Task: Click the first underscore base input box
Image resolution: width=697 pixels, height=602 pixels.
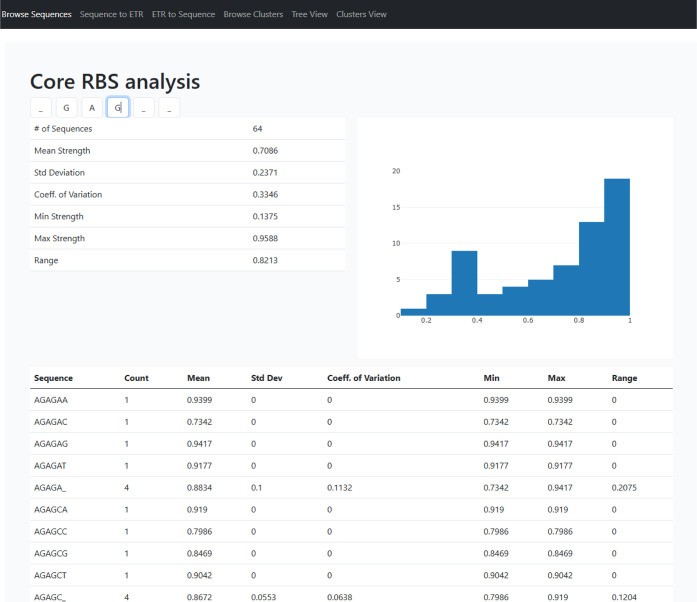Action: (x=41, y=108)
